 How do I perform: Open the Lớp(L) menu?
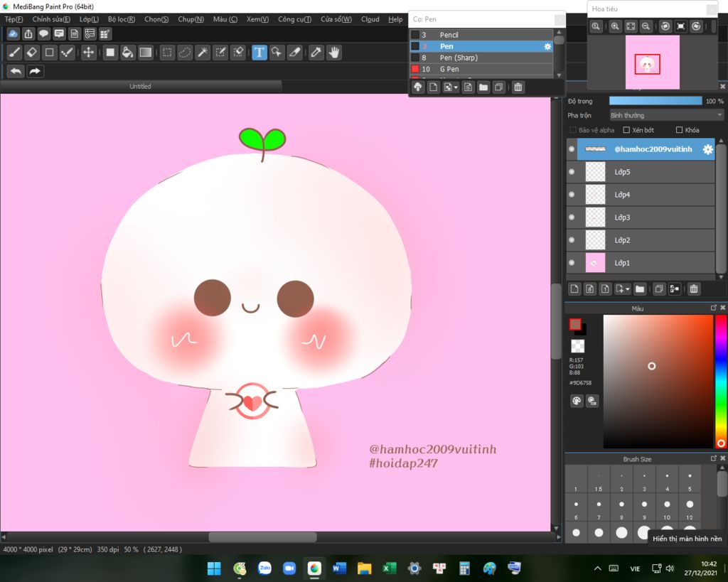(x=89, y=19)
